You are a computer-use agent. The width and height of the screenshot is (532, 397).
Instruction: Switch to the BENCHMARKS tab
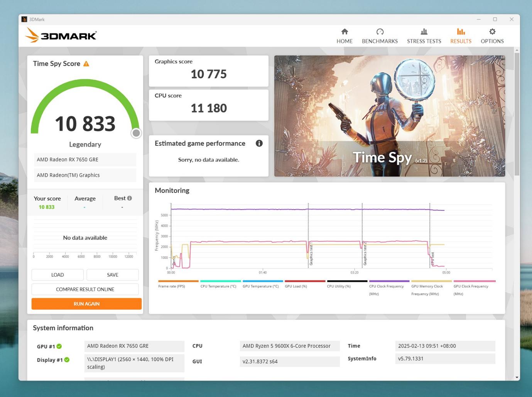pos(380,36)
